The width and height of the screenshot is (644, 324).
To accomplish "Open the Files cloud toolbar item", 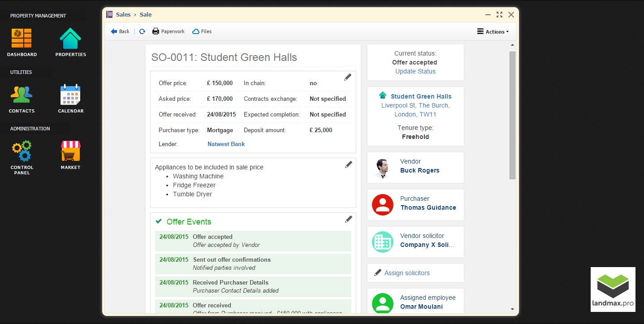I will pyautogui.click(x=202, y=31).
